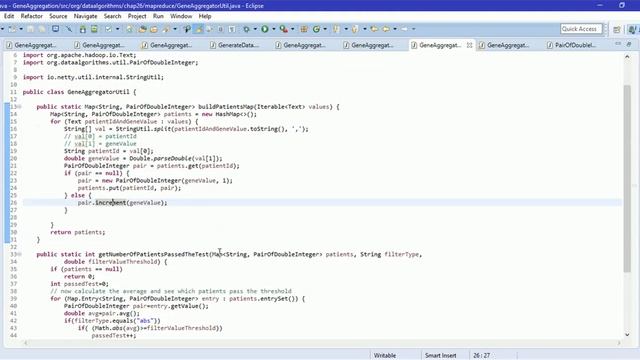Click the Smart Insert status entry
Image resolution: width=640 pixels, height=360 pixels.
point(440,356)
